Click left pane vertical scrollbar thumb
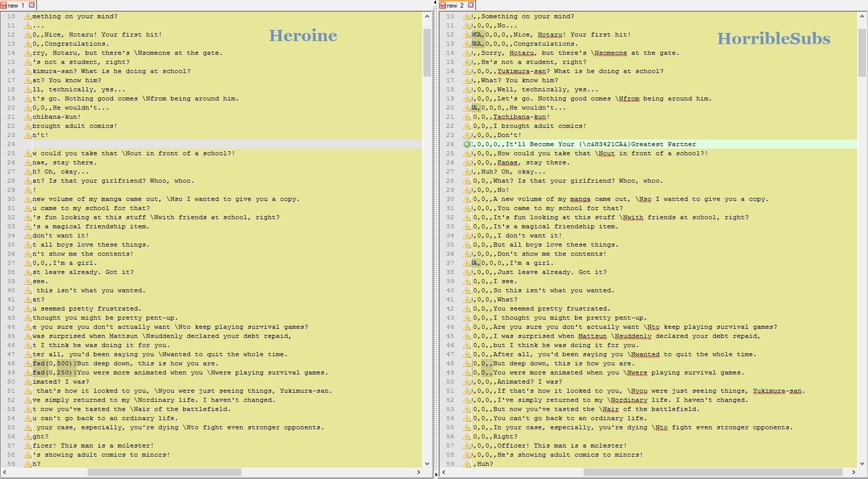Viewport: 868px width, 479px height. point(427,52)
